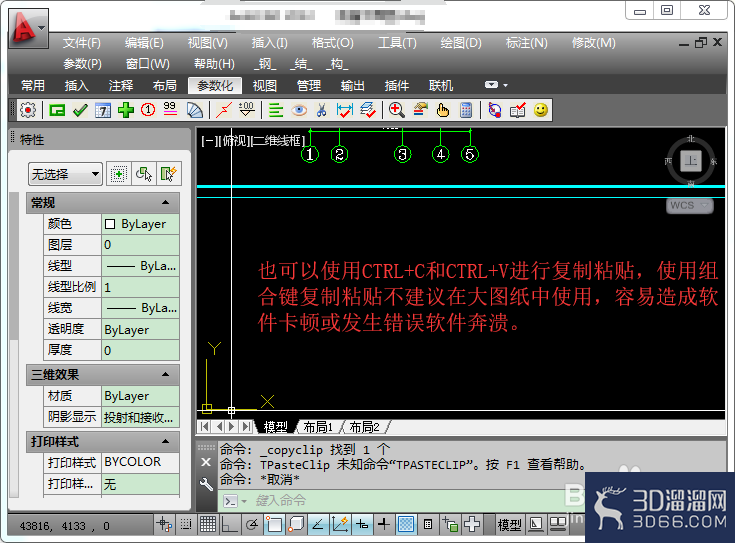Collapse the 常规 section
The height and width of the screenshot is (543, 735).
point(165,203)
